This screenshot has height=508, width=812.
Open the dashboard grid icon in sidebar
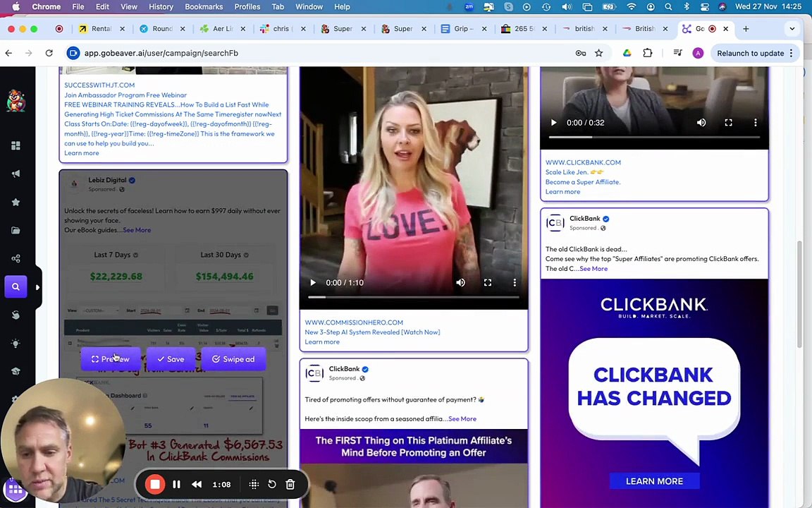16,145
